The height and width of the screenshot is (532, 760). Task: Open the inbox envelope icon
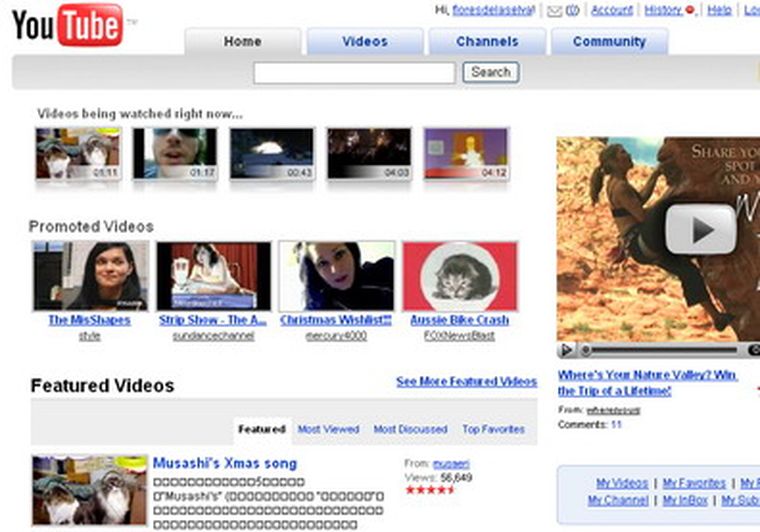pyautogui.click(x=554, y=11)
